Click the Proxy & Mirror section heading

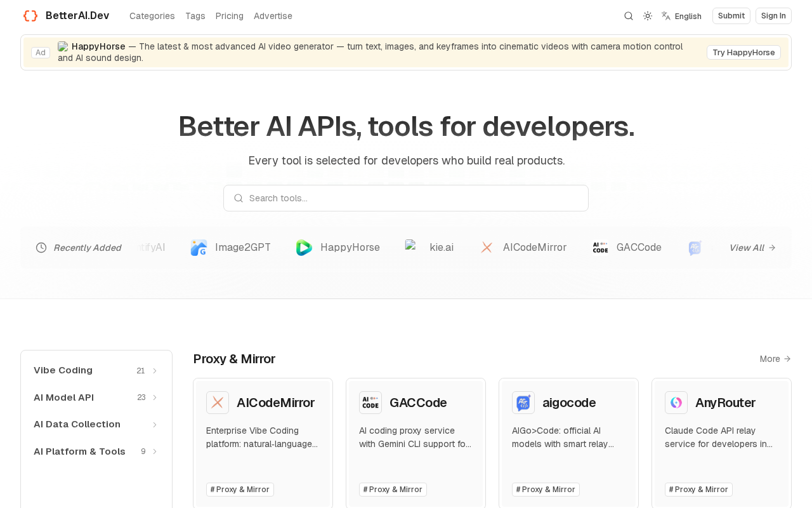pyautogui.click(x=234, y=359)
